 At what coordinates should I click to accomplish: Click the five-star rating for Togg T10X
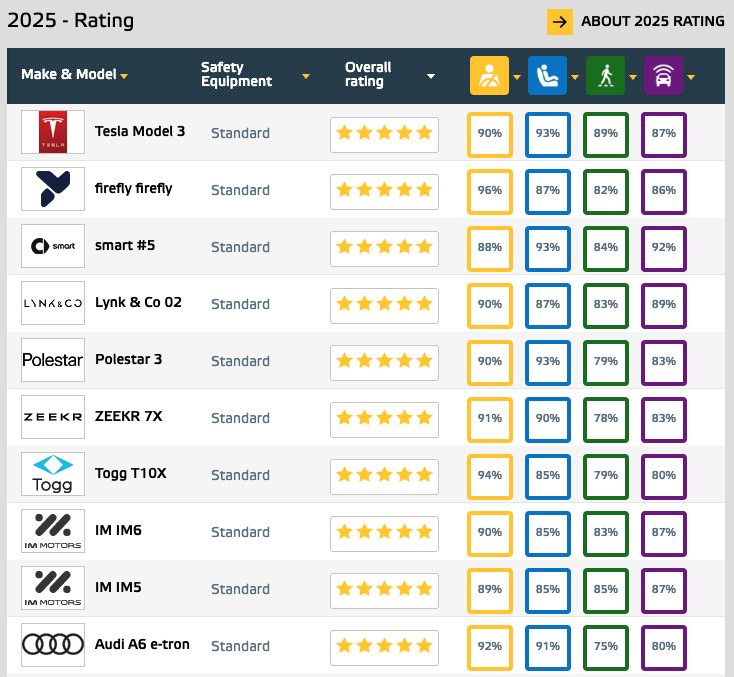pos(384,477)
